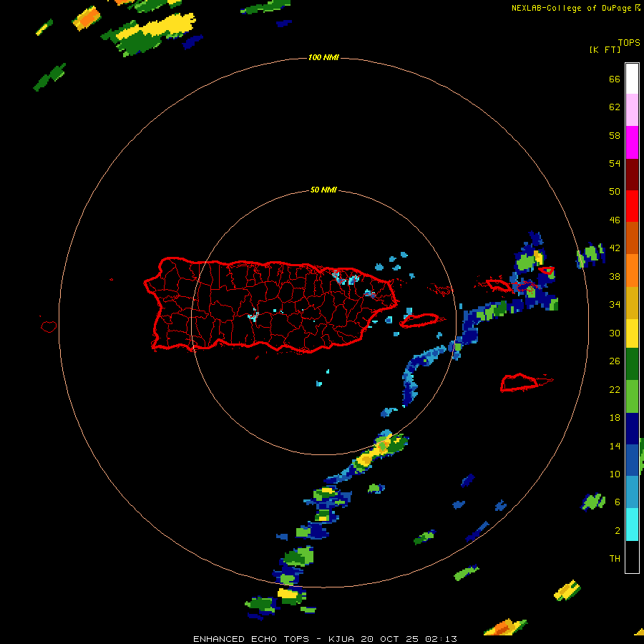This screenshot has width=644, height=644.
Task: Click the light pink 62 kft legend swatch
Action: pos(632,110)
